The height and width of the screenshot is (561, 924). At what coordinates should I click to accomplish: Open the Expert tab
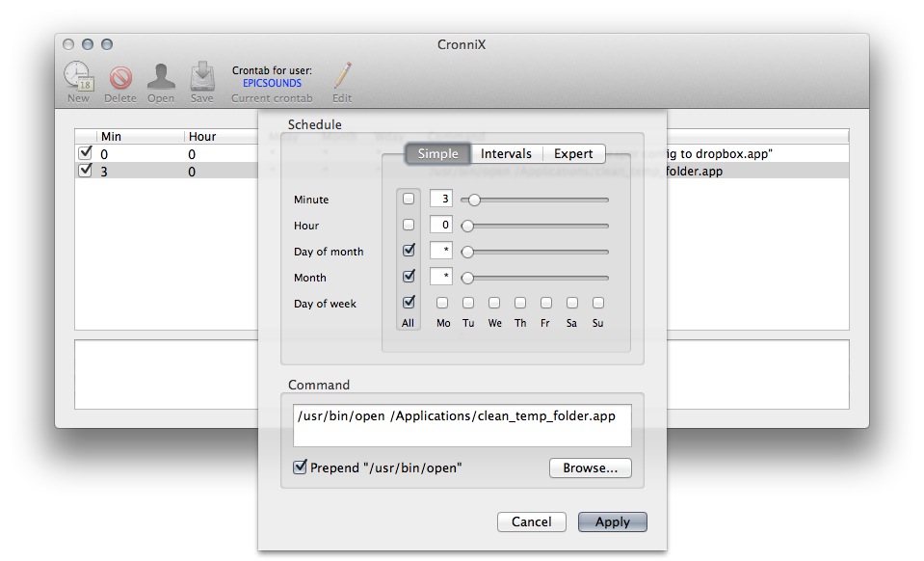(x=576, y=153)
